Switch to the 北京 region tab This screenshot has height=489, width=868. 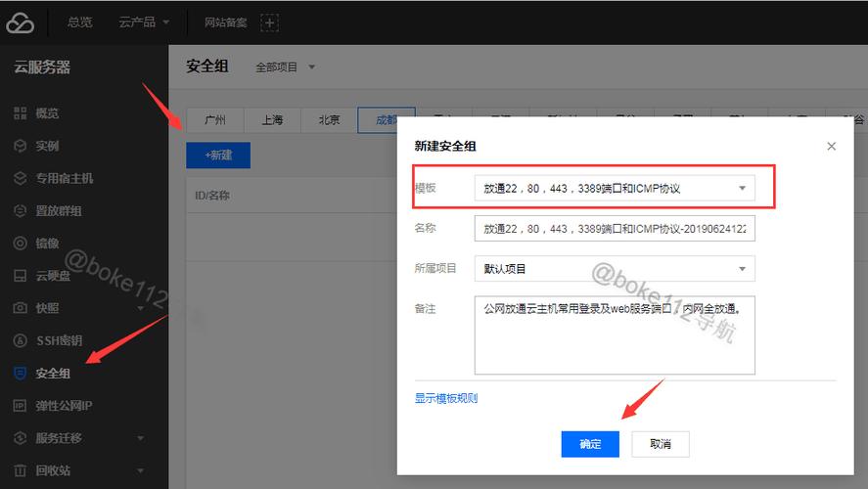pyautogui.click(x=330, y=120)
